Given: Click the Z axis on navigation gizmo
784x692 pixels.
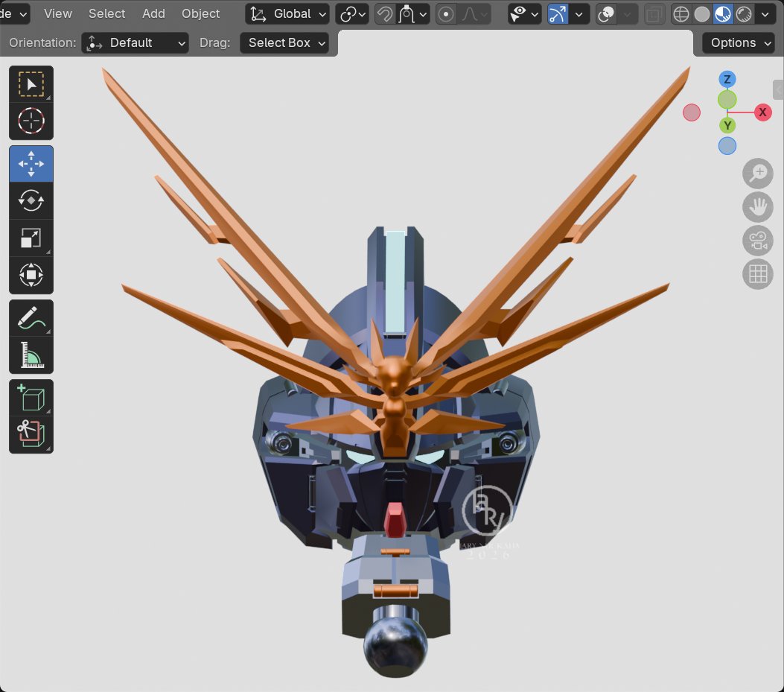Looking at the screenshot, I should 727,79.
